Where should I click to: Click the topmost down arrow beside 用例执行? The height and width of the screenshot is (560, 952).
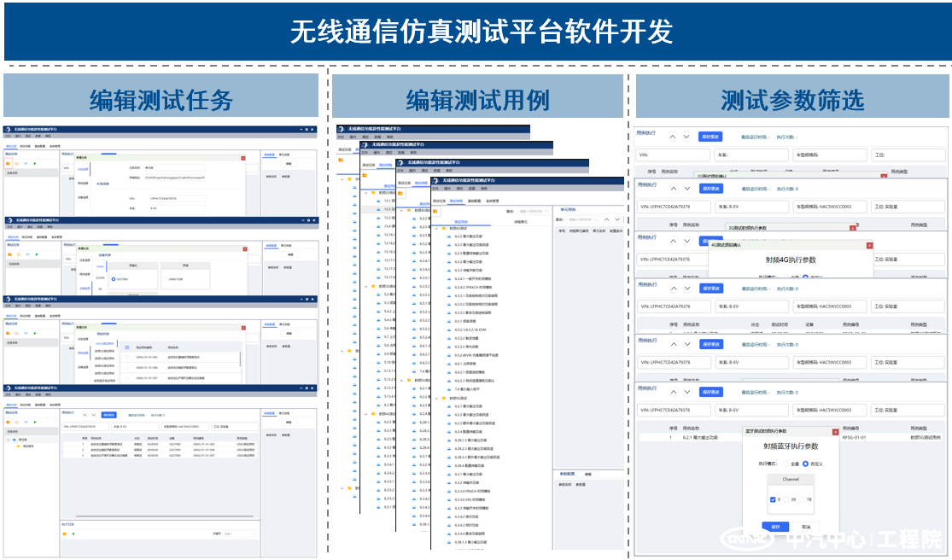click(x=687, y=137)
